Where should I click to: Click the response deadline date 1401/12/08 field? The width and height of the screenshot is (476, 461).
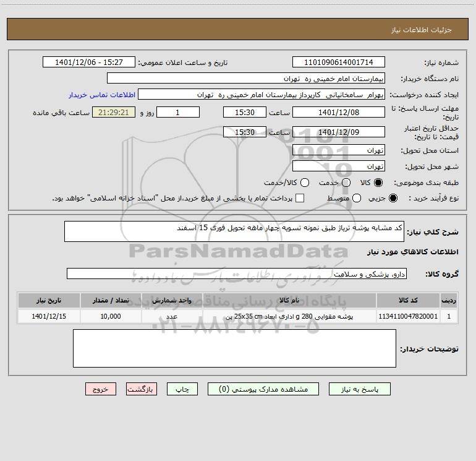(x=339, y=112)
